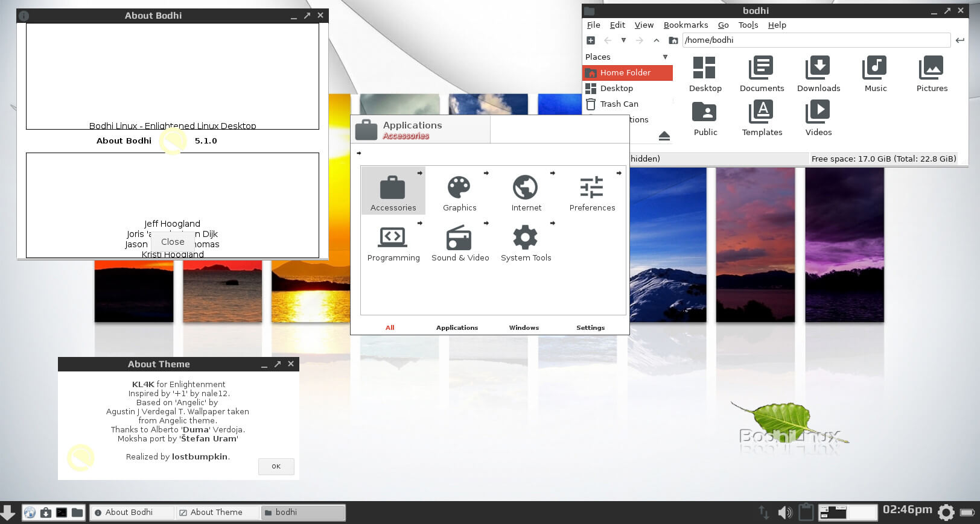
Task: Click the virtual desktop pager
Action: [848, 513]
